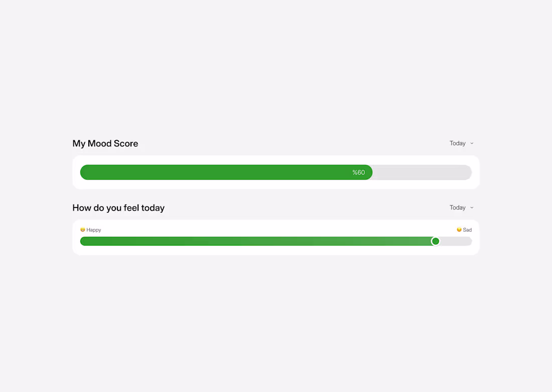Click the %60 progress bar fill
The height and width of the screenshot is (392, 552).
(x=226, y=172)
